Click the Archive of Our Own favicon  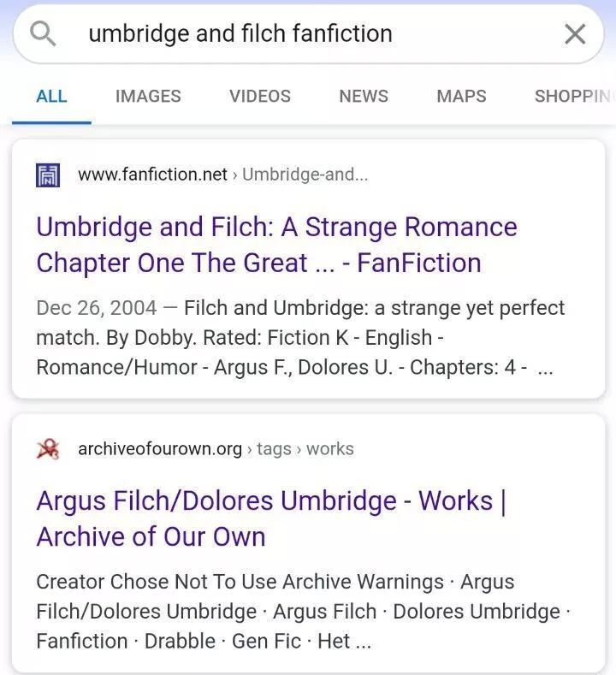pyautogui.click(x=48, y=448)
